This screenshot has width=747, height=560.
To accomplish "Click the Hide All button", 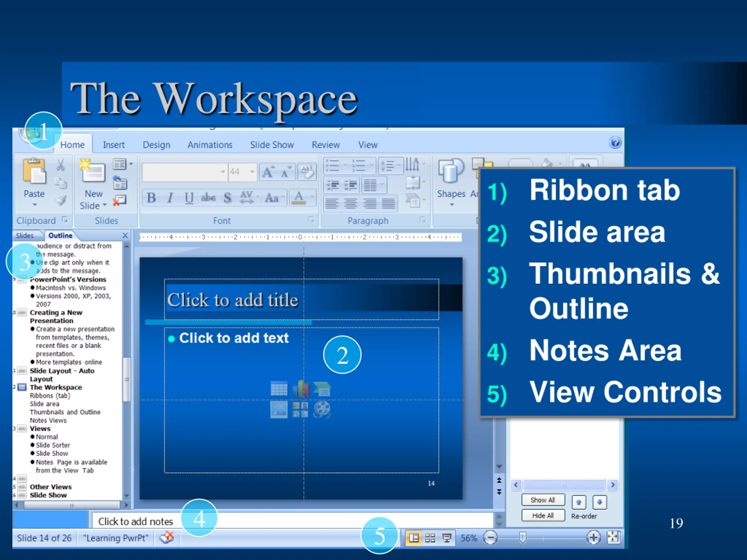I will pos(543,515).
